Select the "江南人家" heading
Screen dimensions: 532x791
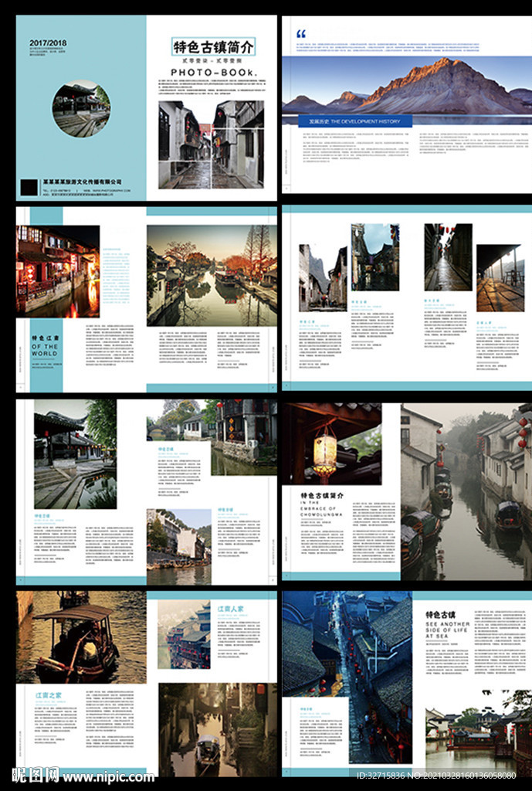tap(230, 609)
